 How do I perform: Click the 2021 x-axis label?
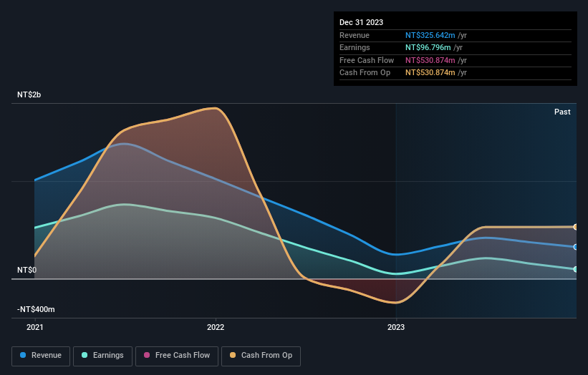point(35,327)
